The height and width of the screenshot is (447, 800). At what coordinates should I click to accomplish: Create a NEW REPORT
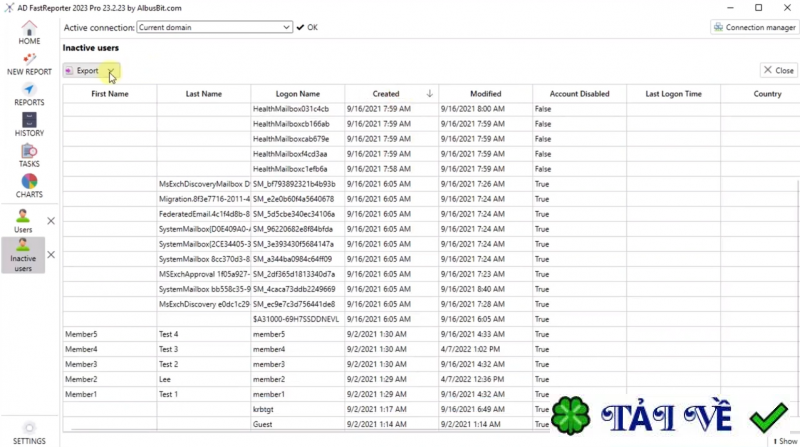coord(29,64)
